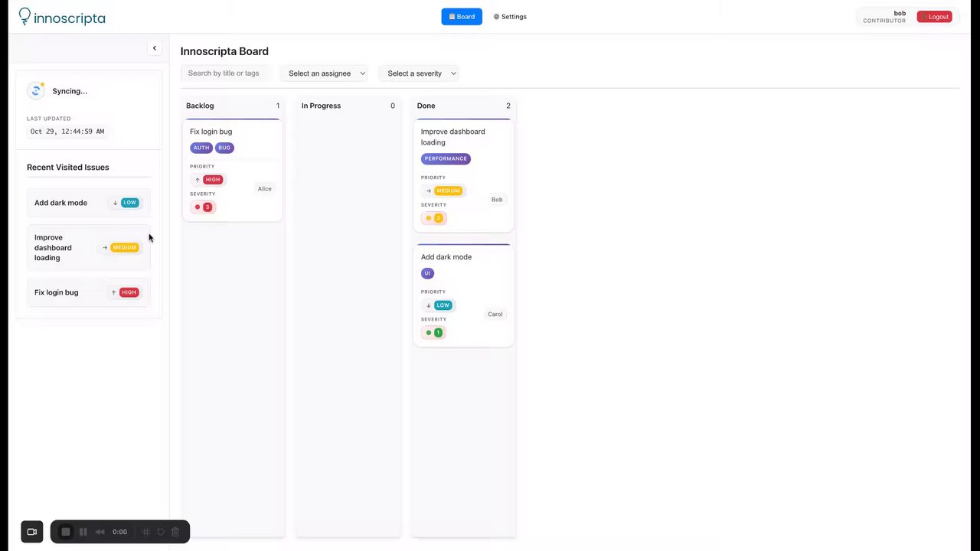
Task: Stop the screen recording
Action: (x=66, y=532)
